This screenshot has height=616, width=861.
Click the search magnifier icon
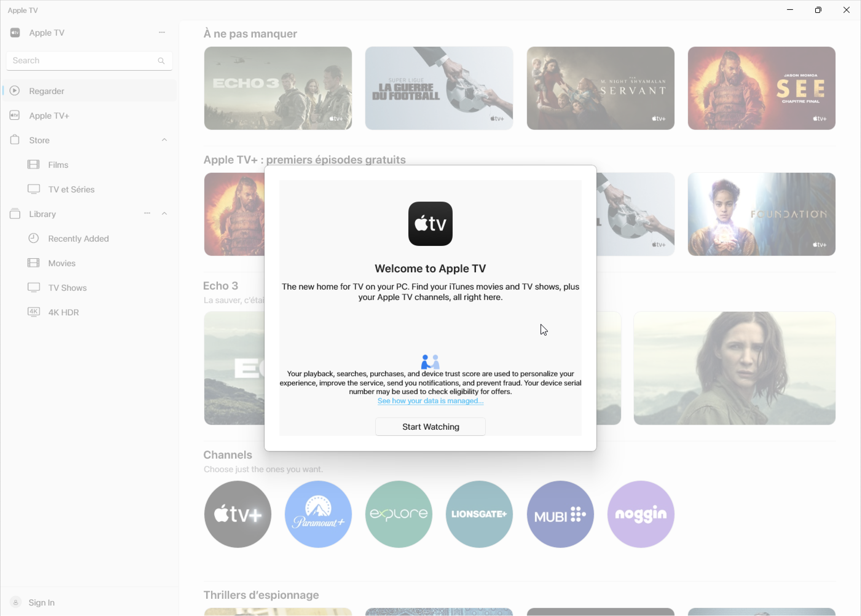click(161, 61)
